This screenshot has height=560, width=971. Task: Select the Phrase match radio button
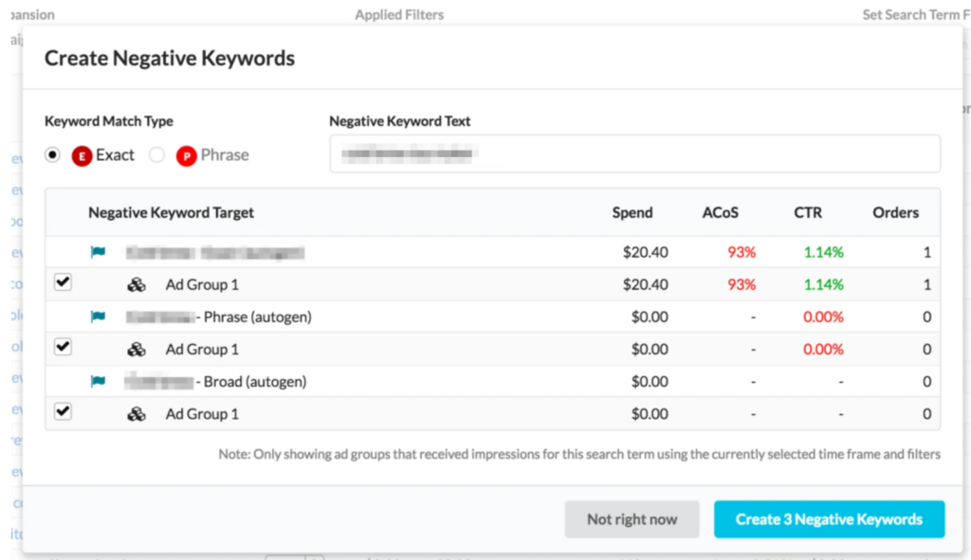[157, 155]
